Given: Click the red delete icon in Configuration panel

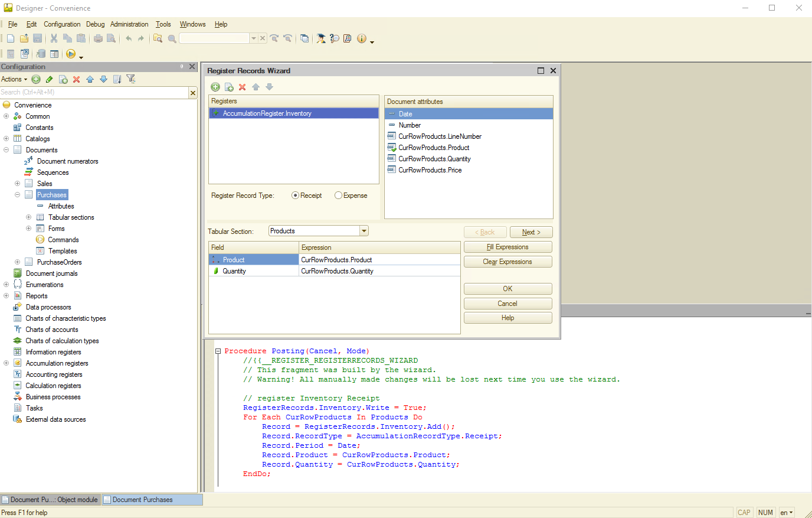Looking at the screenshot, I should pos(76,79).
